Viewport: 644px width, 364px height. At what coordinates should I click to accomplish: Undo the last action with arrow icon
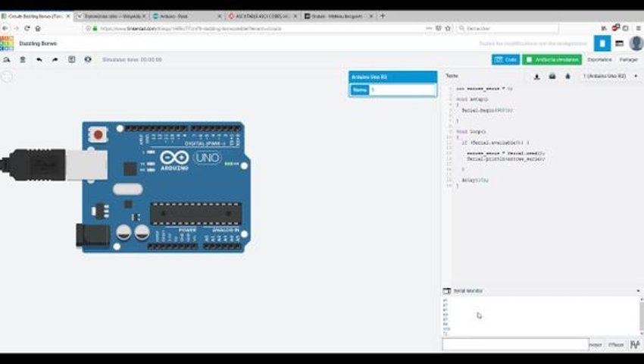click(x=39, y=60)
